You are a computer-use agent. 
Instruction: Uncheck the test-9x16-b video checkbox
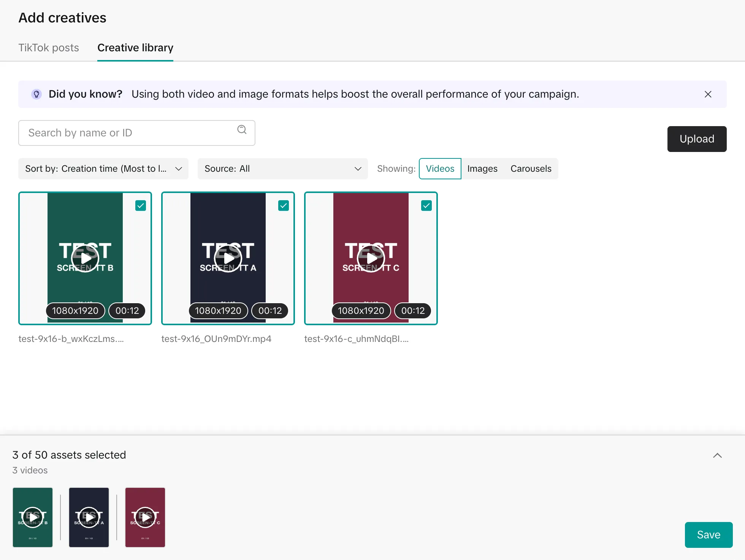point(141,206)
